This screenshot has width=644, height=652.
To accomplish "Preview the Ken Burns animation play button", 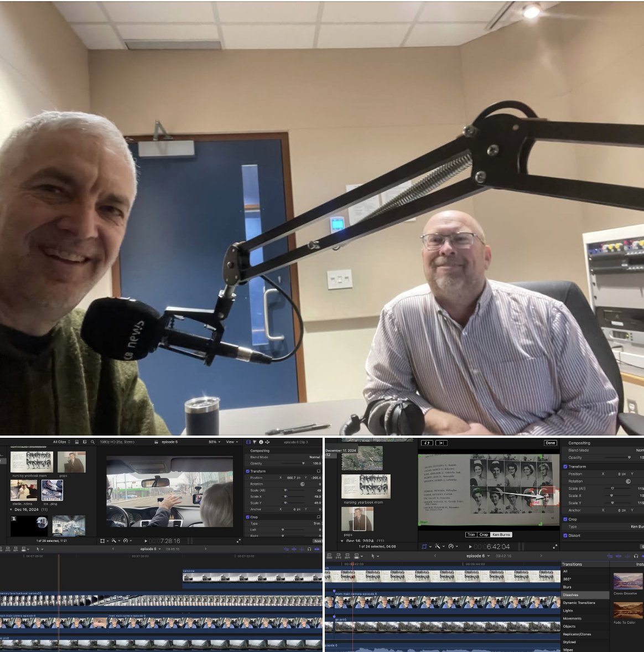I will [x=441, y=443].
